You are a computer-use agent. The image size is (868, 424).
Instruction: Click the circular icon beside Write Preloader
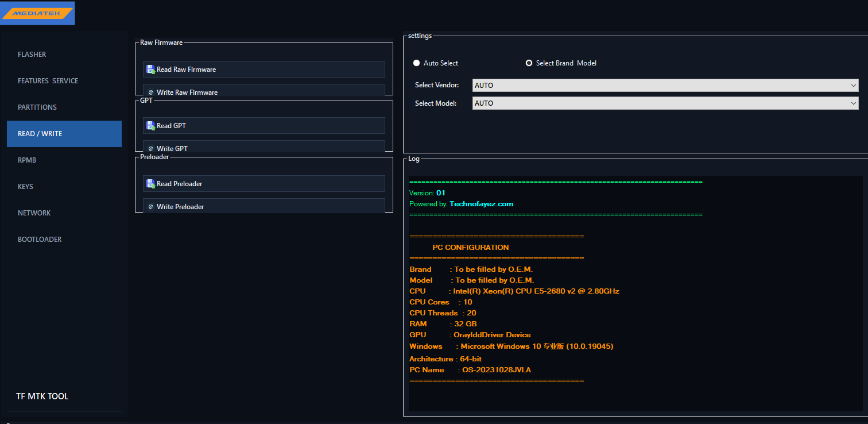pyautogui.click(x=151, y=207)
